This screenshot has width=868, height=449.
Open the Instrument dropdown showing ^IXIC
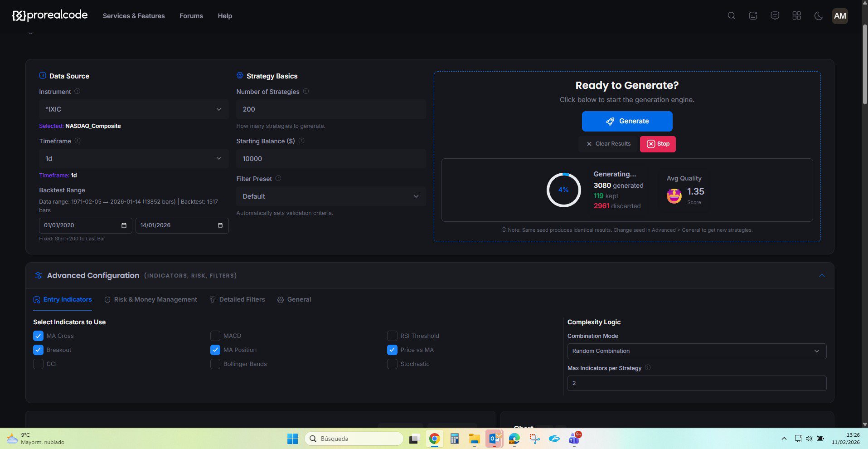(134, 109)
